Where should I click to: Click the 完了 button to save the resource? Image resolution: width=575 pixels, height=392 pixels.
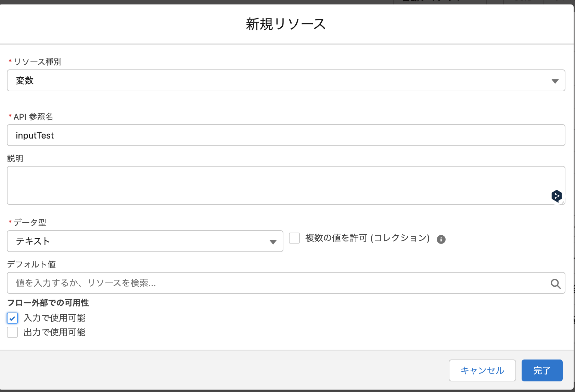coord(542,370)
